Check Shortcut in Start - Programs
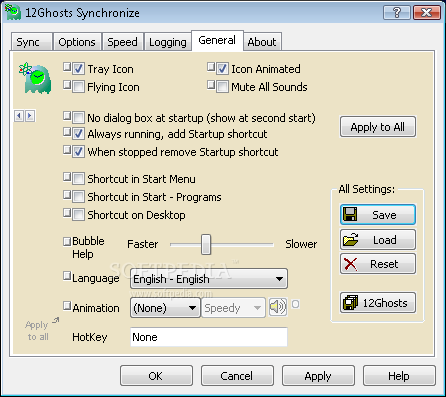 (78, 197)
